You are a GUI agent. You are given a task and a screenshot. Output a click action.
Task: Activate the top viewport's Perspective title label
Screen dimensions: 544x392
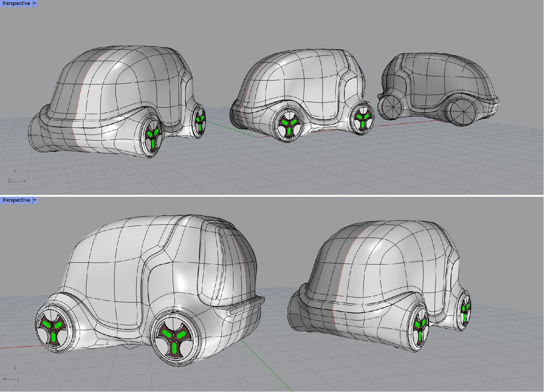(x=16, y=4)
